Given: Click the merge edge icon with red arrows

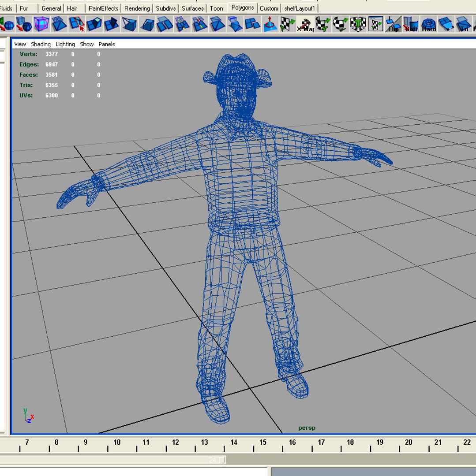Looking at the screenshot, I should [199, 24].
